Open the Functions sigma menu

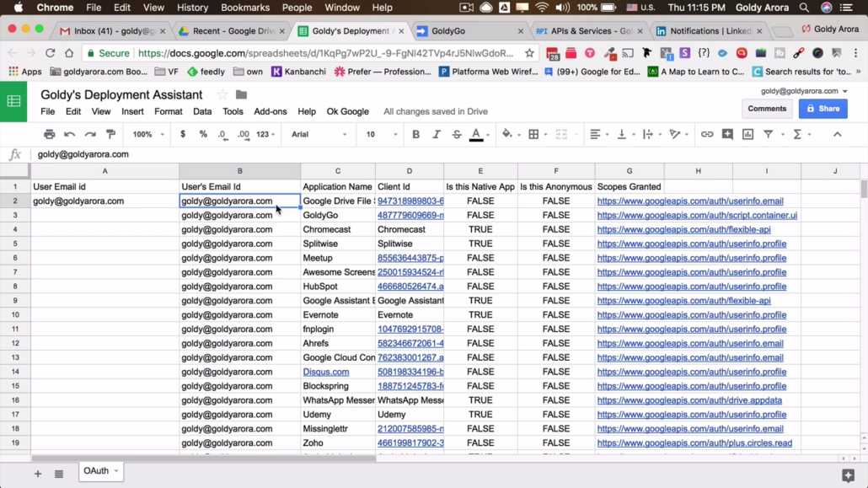(x=797, y=134)
